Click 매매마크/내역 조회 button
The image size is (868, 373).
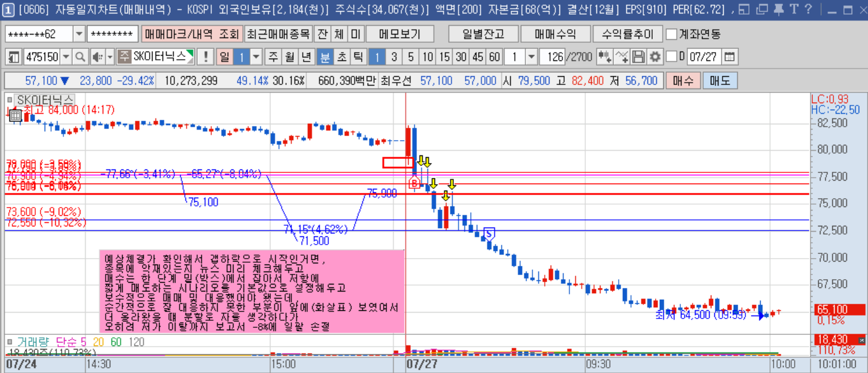click(x=191, y=34)
